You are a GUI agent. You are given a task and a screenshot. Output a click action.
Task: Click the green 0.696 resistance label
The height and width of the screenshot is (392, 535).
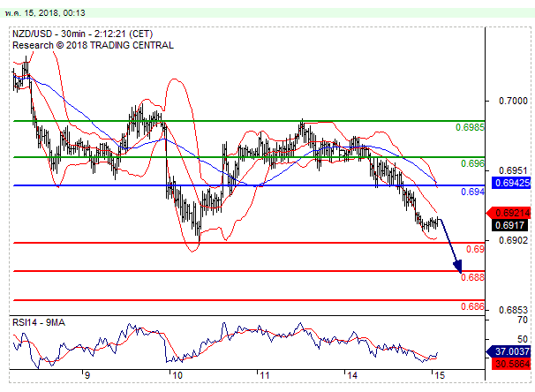coord(472,163)
